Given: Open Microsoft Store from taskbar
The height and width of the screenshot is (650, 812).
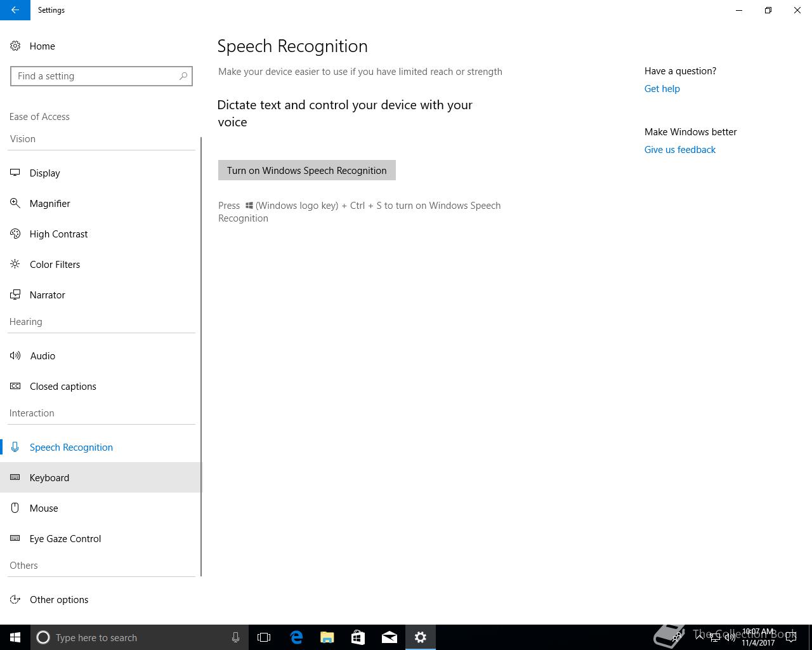Looking at the screenshot, I should [358, 637].
